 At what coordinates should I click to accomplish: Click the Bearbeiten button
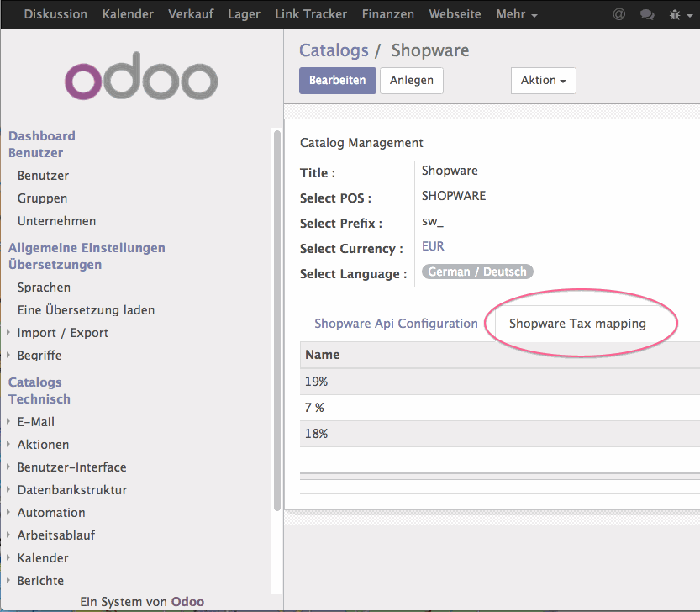338,81
